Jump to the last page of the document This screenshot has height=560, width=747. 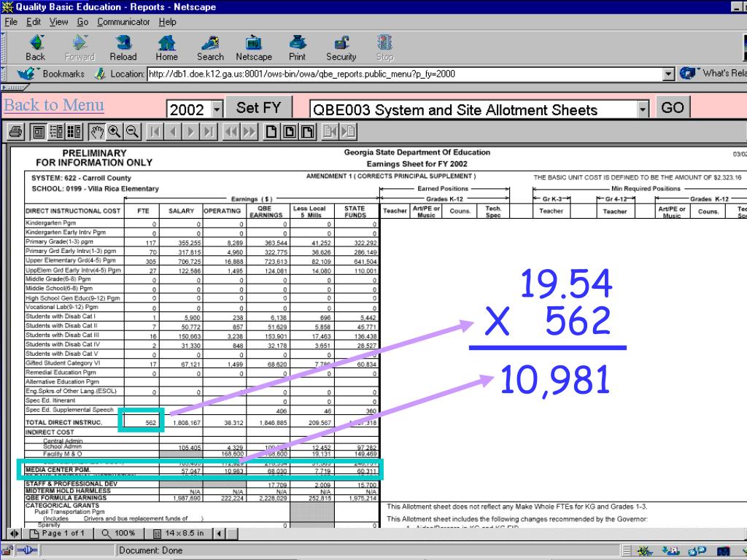[209, 131]
